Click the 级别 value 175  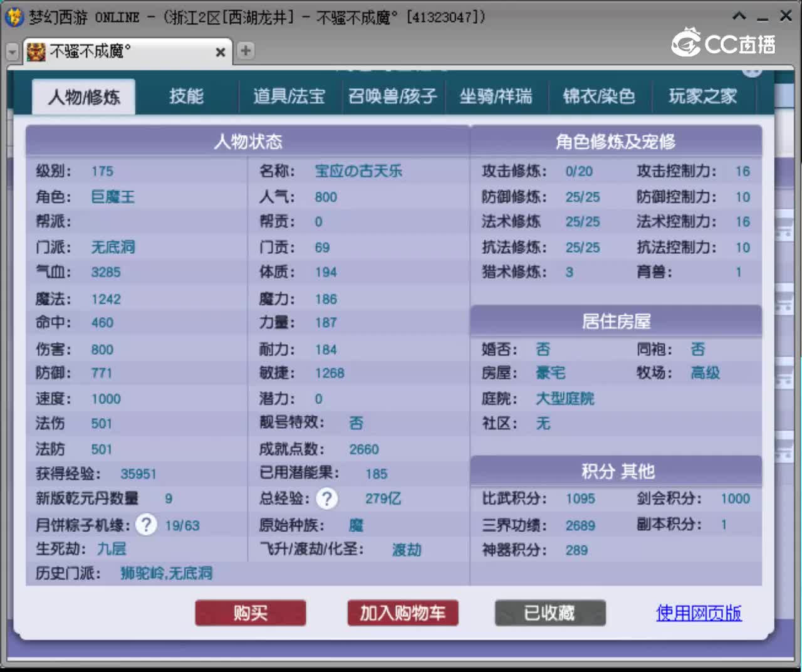click(102, 171)
